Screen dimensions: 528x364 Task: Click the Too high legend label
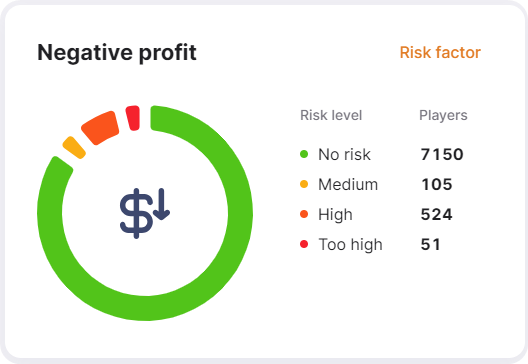pos(351,245)
